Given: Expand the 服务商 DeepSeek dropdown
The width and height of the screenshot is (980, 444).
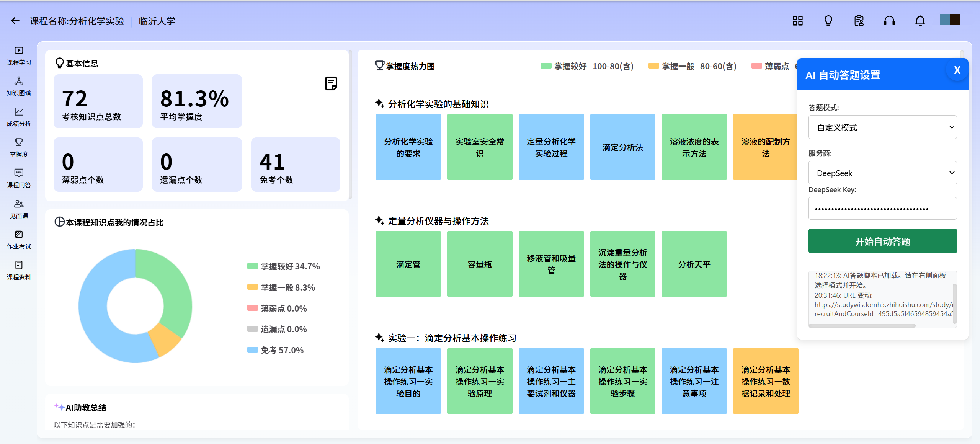Looking at the screenshot, I should 882,173.
